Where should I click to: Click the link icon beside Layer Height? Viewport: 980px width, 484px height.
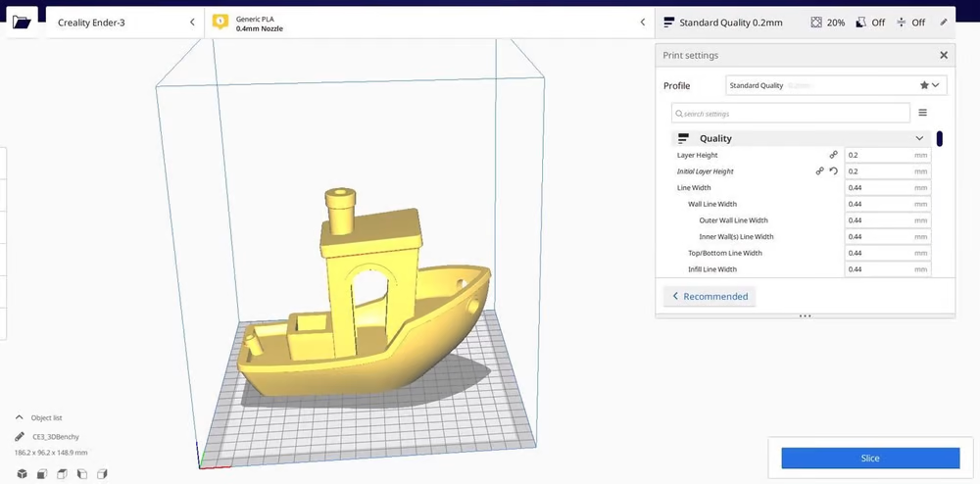pyautogui.click(x=834, y=155)
